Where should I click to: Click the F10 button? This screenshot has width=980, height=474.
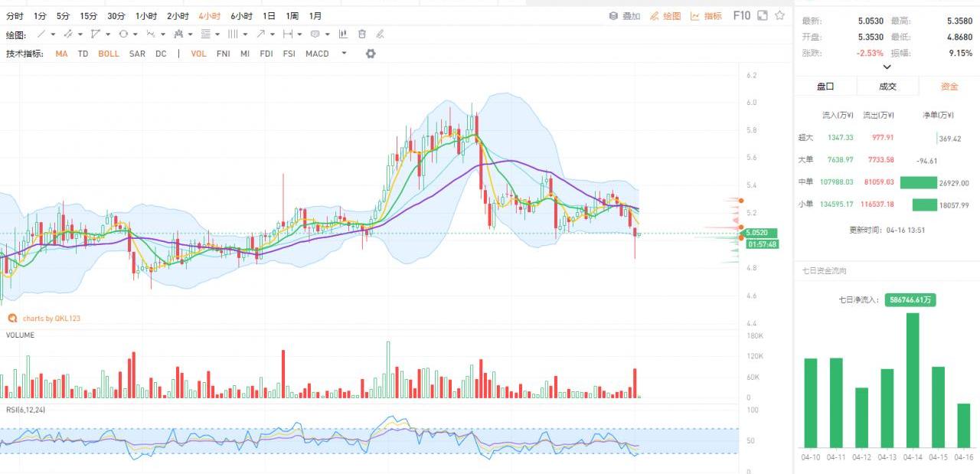tap(741, 15)
